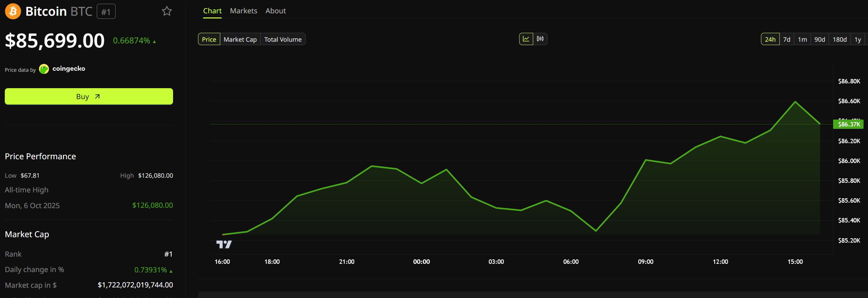Select the 180d time range
The width and height of the screenshot is (868, 298).
tap(840, 39)
